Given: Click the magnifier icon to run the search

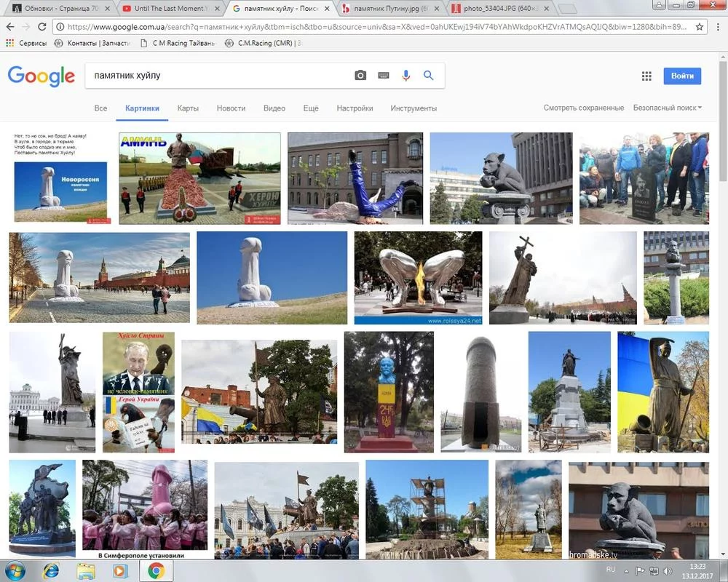Looking at the screenshot, I should 428,75.
